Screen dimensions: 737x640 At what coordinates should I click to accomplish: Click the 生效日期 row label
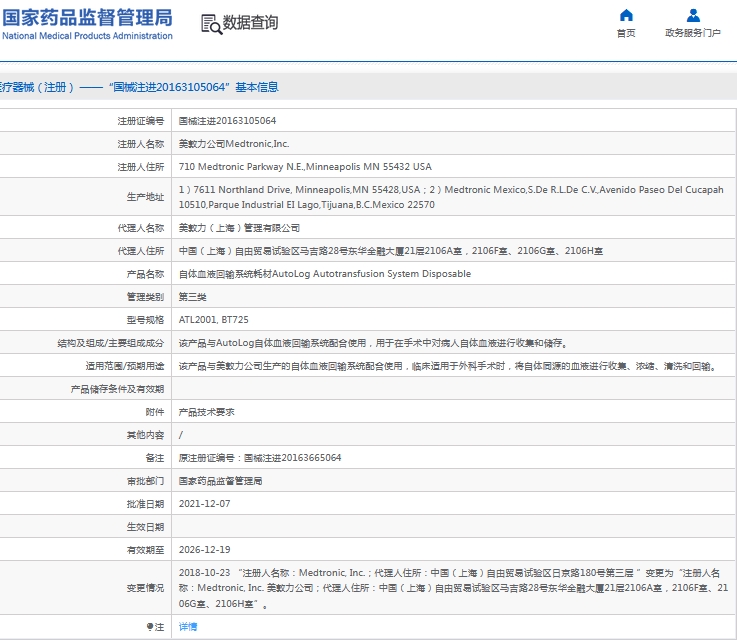(145, 527)
